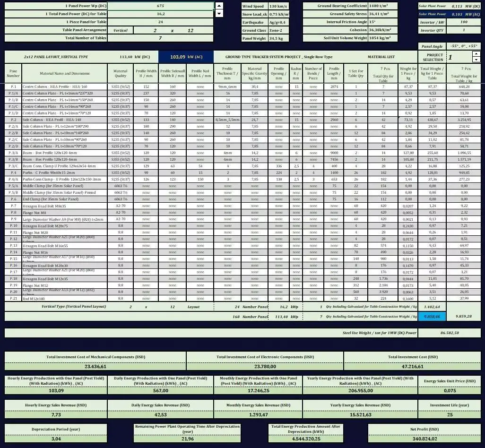The image size is (485, 448).
Task: Select Total Investment Cost value 47.216,61
Action: (412, 366)
